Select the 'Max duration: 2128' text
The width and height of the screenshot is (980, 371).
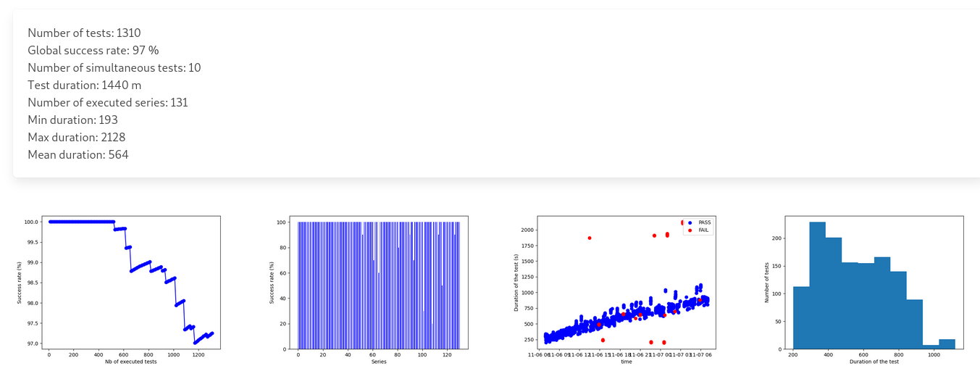click(x=78, y=137)
